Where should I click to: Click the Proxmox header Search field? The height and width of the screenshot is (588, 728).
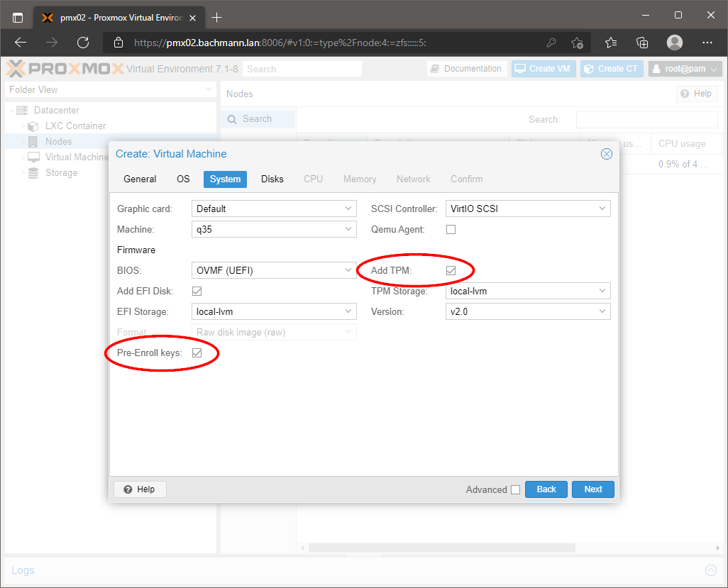tap(302, 69)
